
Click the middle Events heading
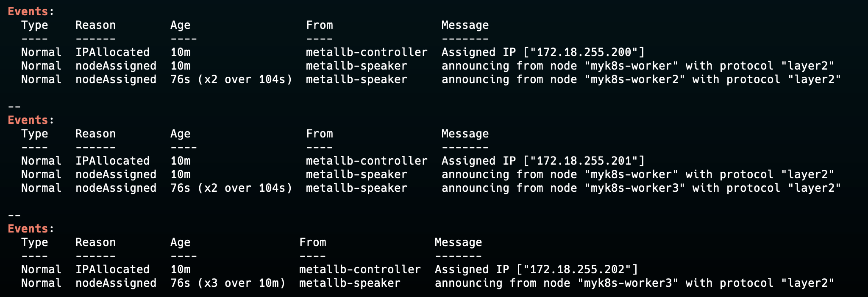(28, 120)
